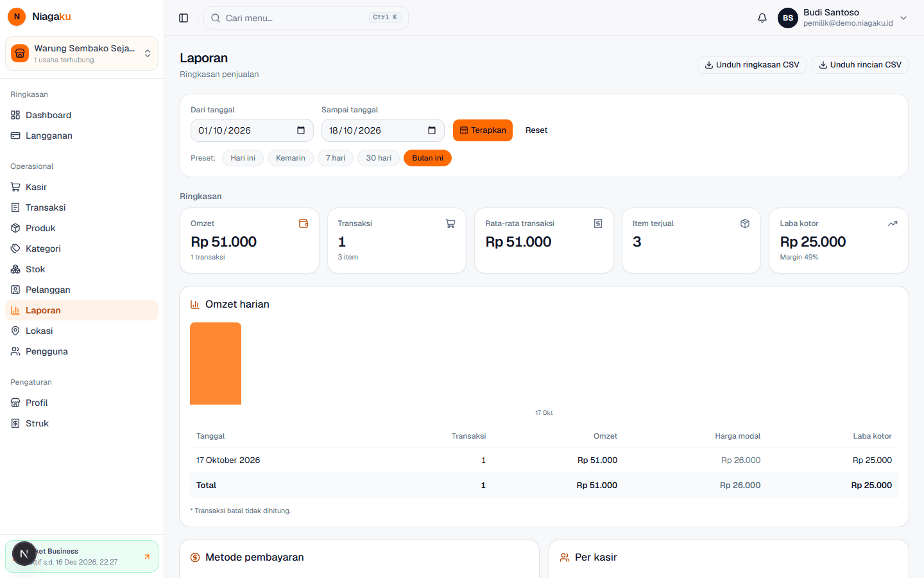The image size is (924, 578).
Task: Open Produk in sidebar
Action: coord(81,228)
